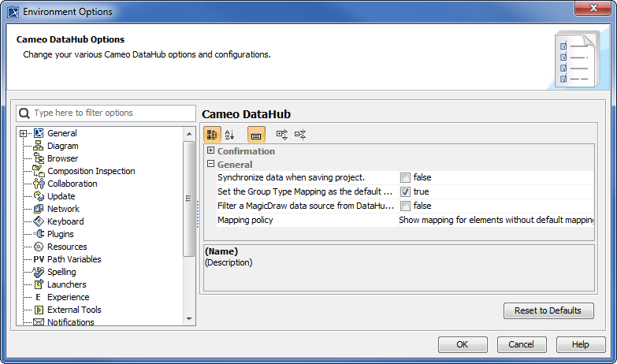Sort the properties alphabetically

tap(230, 135)
